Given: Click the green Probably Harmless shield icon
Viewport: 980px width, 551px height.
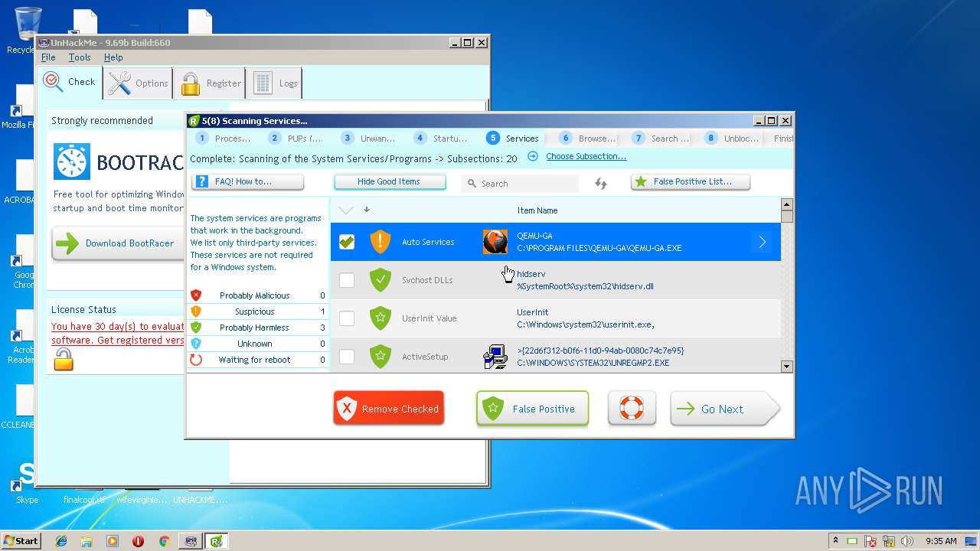Looking at the screenshot, I should click(x=196, y=328).
